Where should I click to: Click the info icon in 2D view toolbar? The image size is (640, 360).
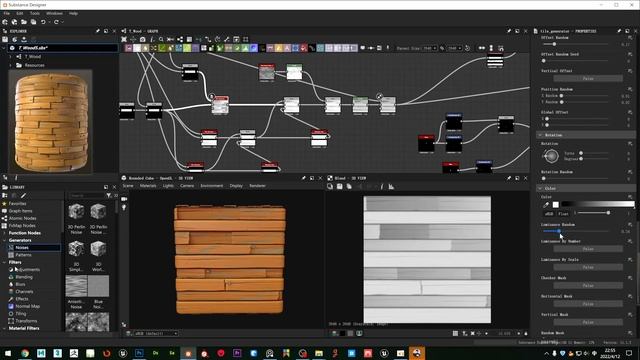coord(382,187)
